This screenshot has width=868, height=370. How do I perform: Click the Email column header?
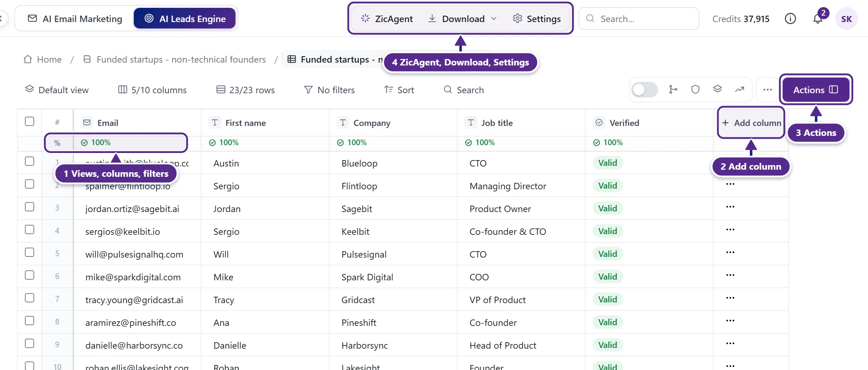pyautogui.click(x=137, y=123)
